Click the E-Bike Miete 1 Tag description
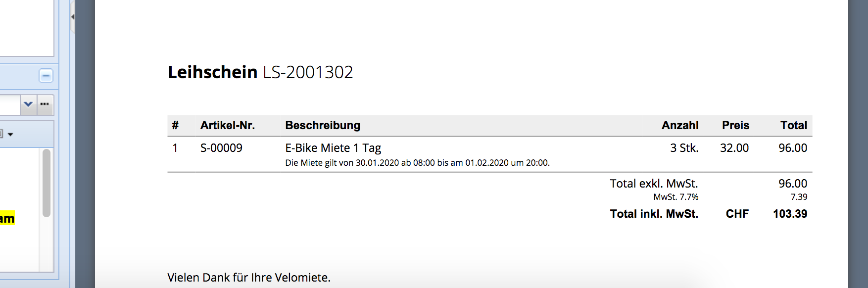 click(x=333, y=148)
